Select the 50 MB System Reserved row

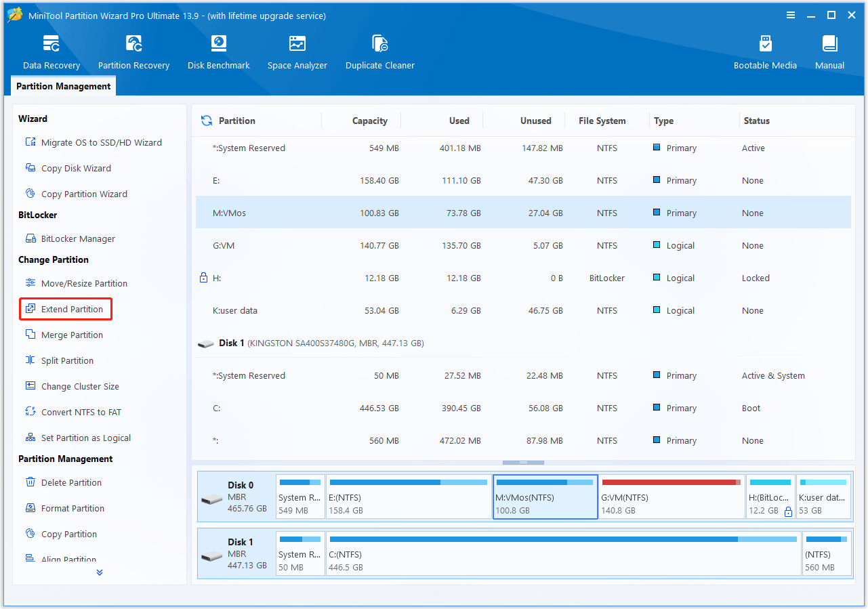point(523,375)
